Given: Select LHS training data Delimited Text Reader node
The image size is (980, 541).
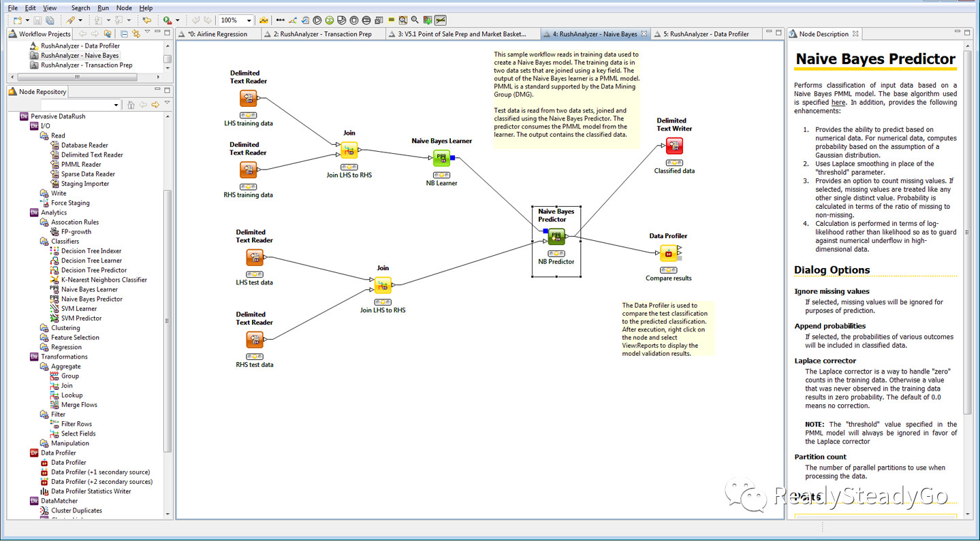Looking at the screenshot, I should [249, 99].
